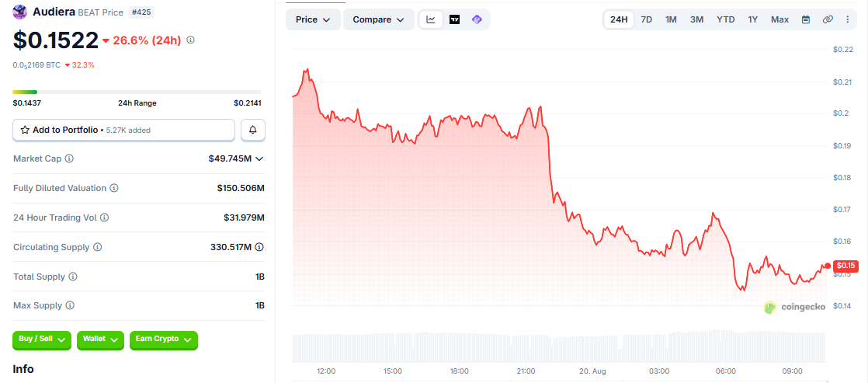Click the Audiera coin logo icon
Screen dimensions: 868x383
pos(20,12)
